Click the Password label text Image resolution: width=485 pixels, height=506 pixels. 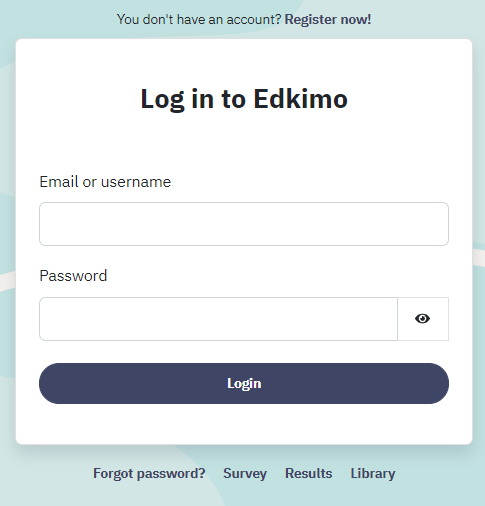tap(73, 276)
